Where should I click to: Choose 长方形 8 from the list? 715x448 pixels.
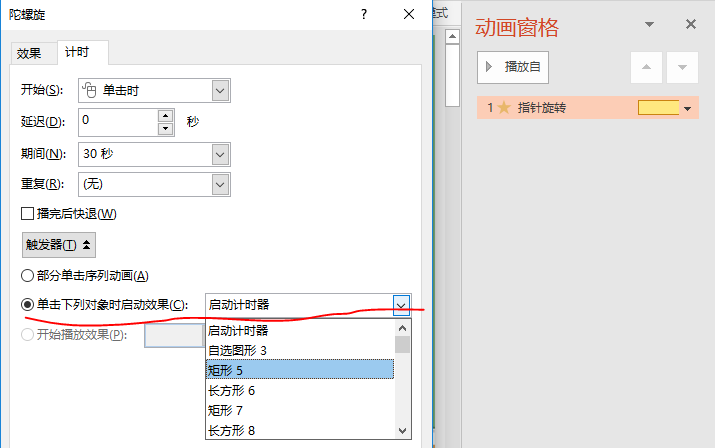pyautogui.click(x=300, y=430)
